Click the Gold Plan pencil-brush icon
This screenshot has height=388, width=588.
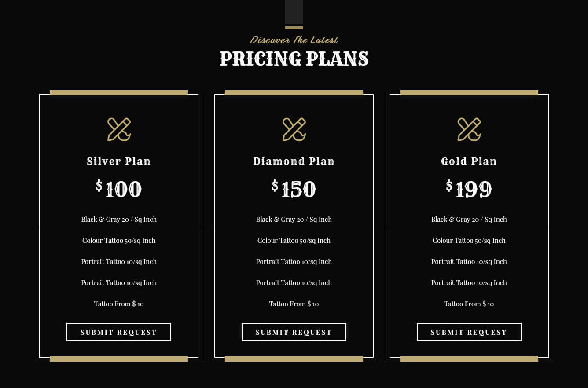pyautogui.click(x=469, y=129)
